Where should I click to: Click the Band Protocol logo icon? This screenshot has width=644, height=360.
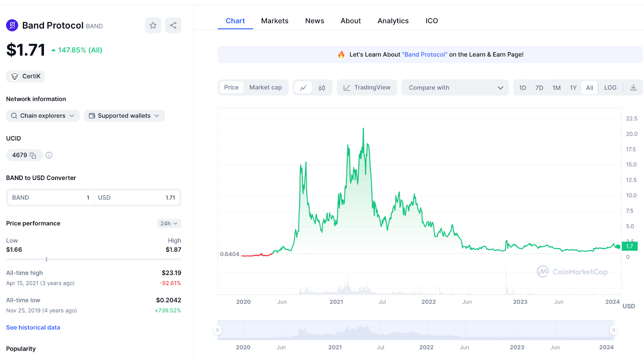(x=12, y=25)
